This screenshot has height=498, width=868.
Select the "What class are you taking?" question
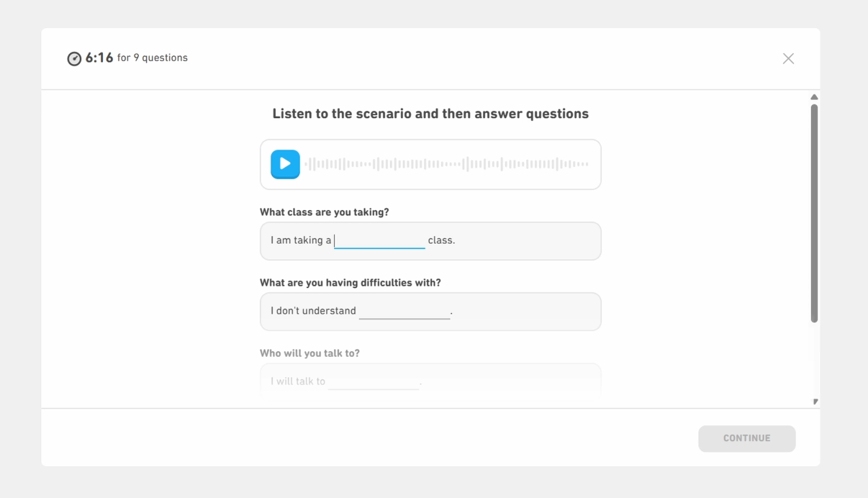tap(324, 212)
